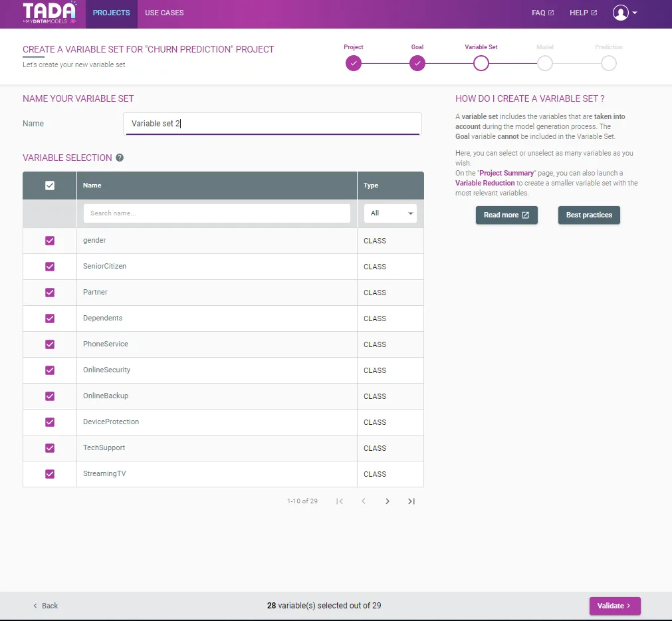Click the Read more button
Image resolution: width=672 pixels, height=621 pixels.
click(506, 215)
